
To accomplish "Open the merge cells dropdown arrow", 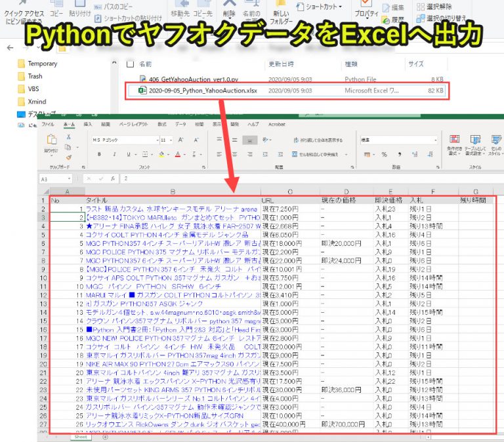I will coord(346,155).
